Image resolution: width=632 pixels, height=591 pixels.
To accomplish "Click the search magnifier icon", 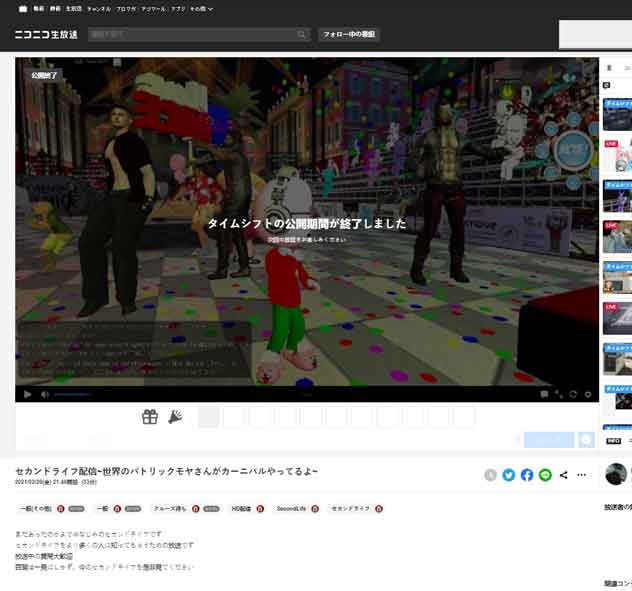I will tap(302, 34).
